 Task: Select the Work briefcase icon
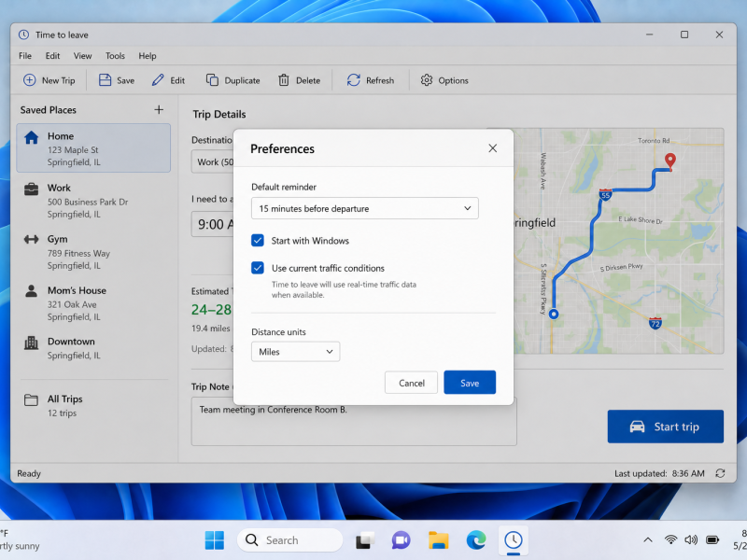click(32, 189)
